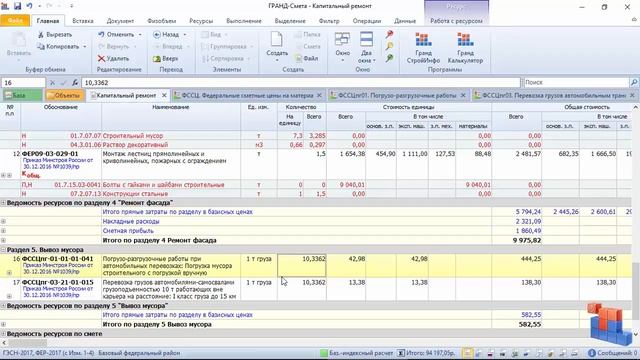Click the yellow magnifier icon beside Два окна

pyautogui.click(x=389, y=46)
